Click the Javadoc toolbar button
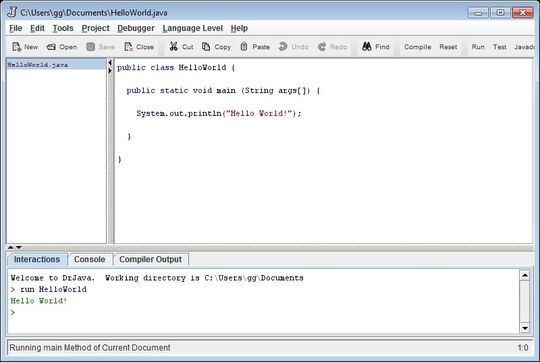The width and height of the screenshot is (540, 362). (524, 47)
